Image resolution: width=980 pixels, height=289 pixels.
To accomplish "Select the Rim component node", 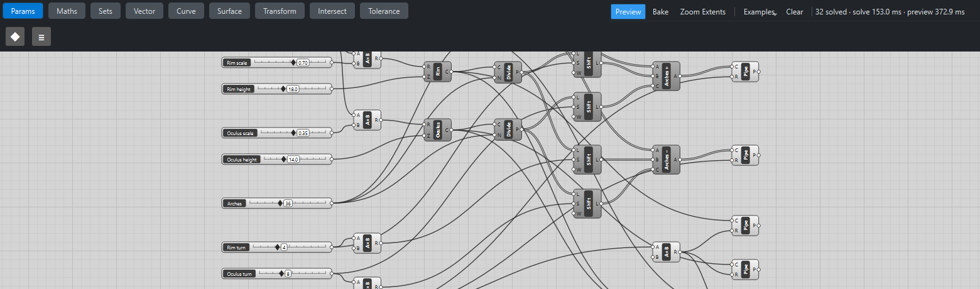I will (438, 71).
